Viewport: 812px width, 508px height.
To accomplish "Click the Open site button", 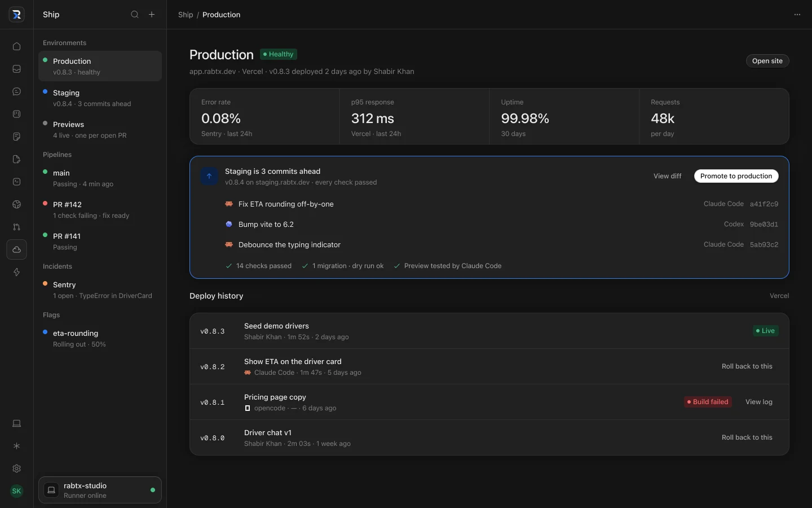I will 767,61.
